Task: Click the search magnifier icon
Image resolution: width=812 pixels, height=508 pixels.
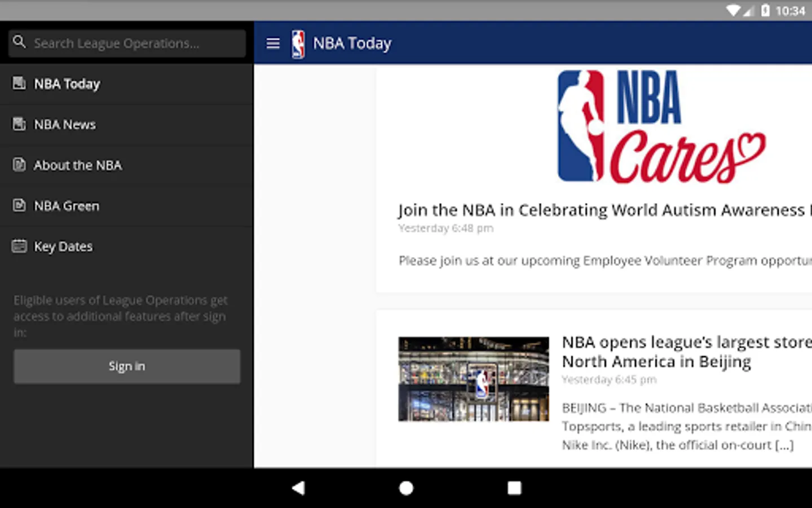Action: [x=19, y=42]
